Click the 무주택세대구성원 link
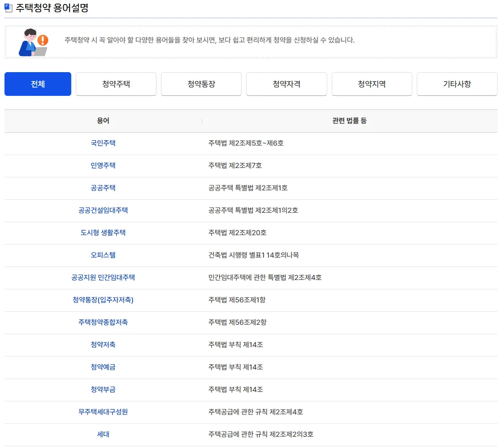Screen dimensions: 502x448 pyautogui.click(x=103, y=412)
